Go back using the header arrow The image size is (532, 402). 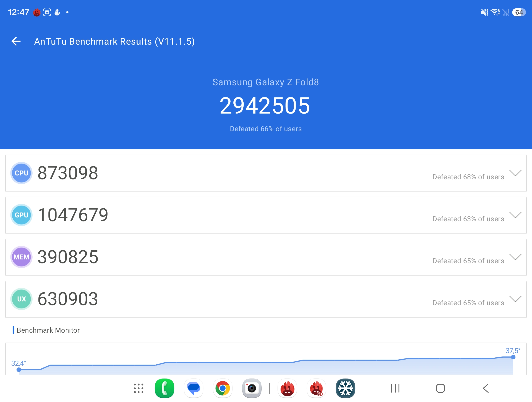click(x=16, y=41)
